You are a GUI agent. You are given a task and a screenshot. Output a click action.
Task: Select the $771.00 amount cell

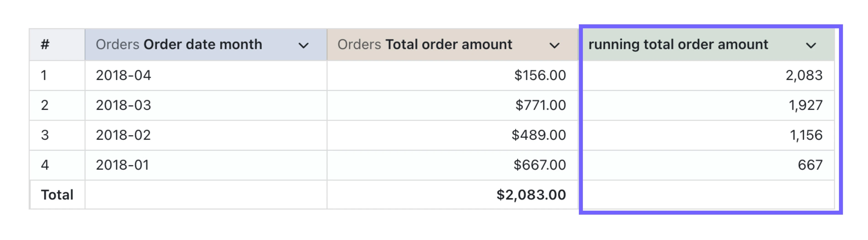tap(541, 105)
